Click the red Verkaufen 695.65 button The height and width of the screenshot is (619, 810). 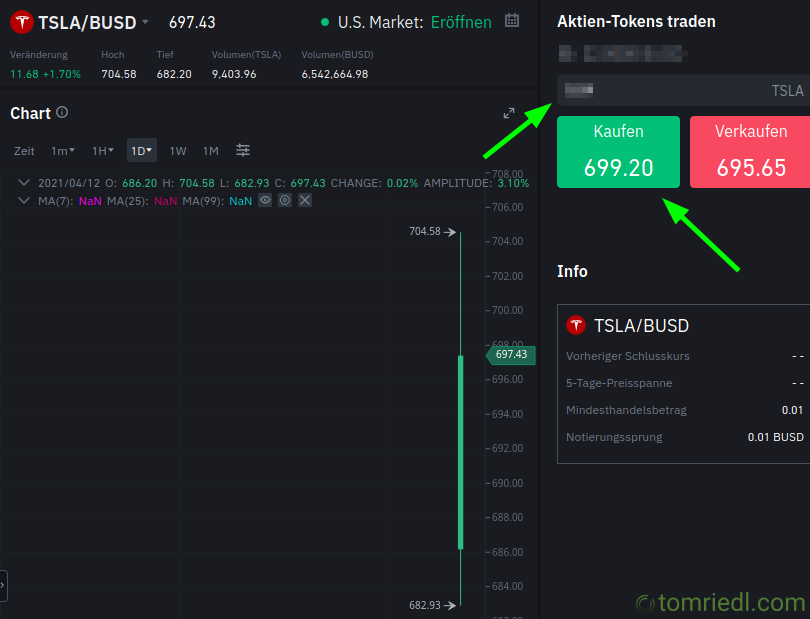pyautogui.click(x=750, y=151)
